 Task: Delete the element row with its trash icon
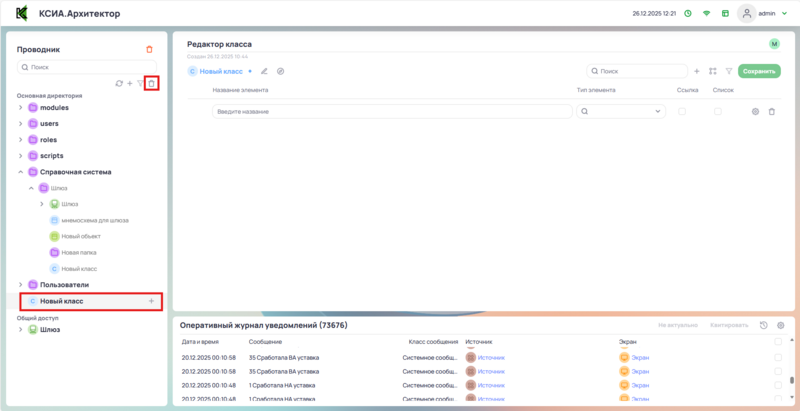click(771, 112)
